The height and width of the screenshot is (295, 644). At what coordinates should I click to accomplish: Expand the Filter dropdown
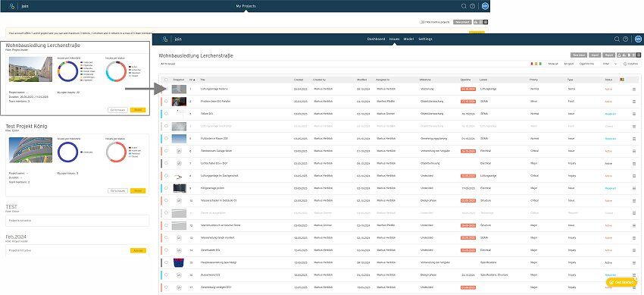click(610, 64)
